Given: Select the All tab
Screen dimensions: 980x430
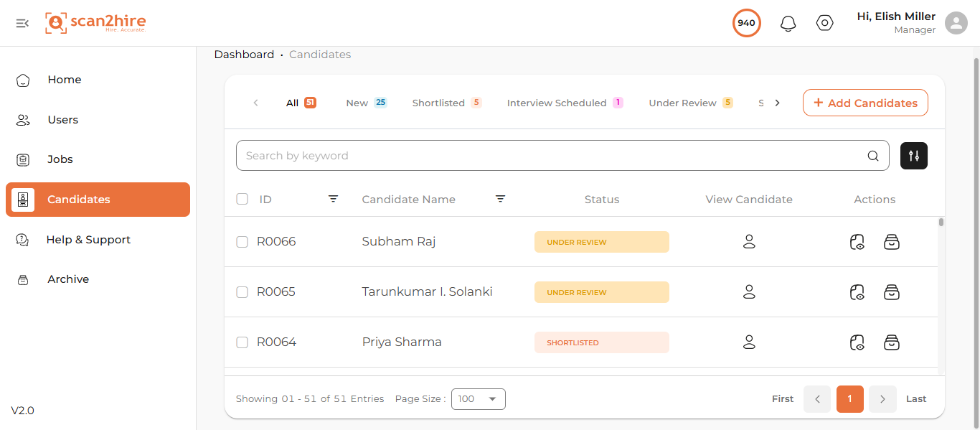Looking at the screenshot, I should click(x=301, y=103).
